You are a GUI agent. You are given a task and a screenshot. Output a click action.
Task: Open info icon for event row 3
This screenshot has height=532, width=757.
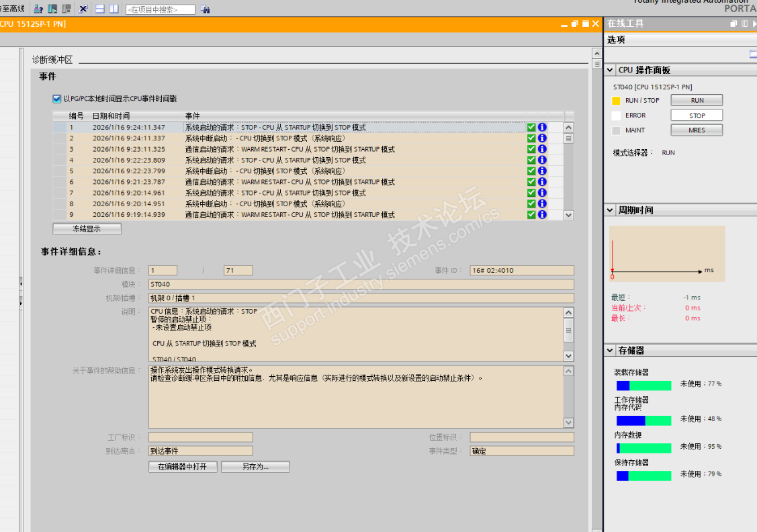pyautogui.click(x=542, y=149)
